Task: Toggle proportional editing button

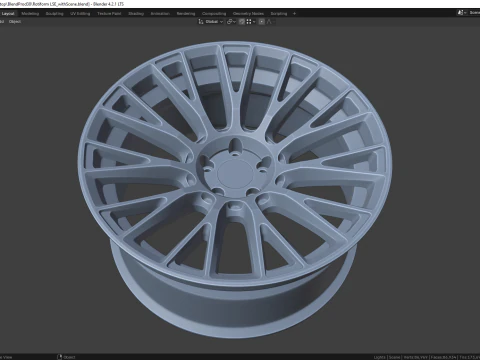Action: pyautogui.click(x=262, y=22)
